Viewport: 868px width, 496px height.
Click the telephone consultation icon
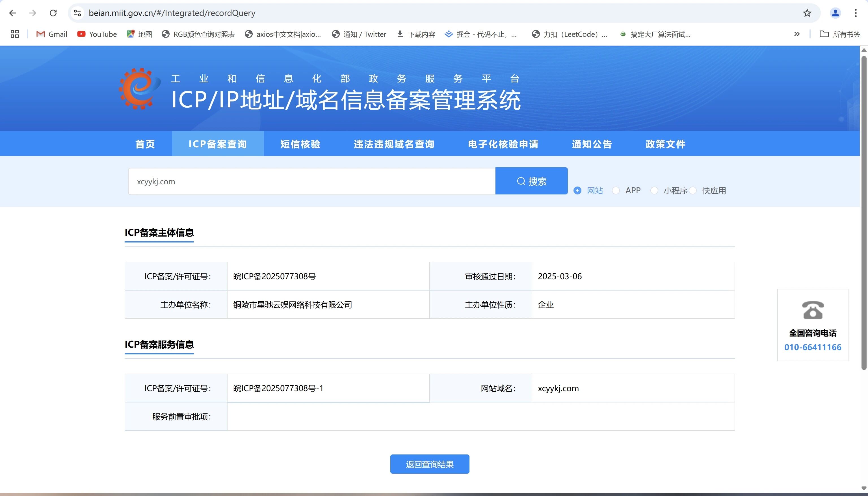pyautogui.click(x=813, y=310)
